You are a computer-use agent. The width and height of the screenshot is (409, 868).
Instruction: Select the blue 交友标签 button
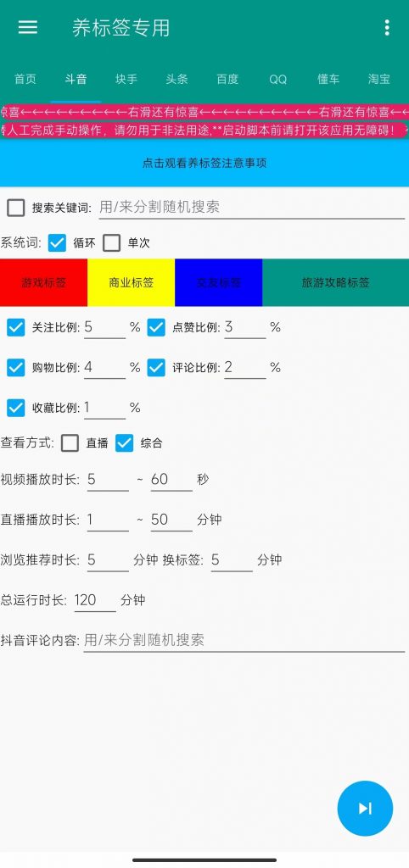(x=219, y=282)
